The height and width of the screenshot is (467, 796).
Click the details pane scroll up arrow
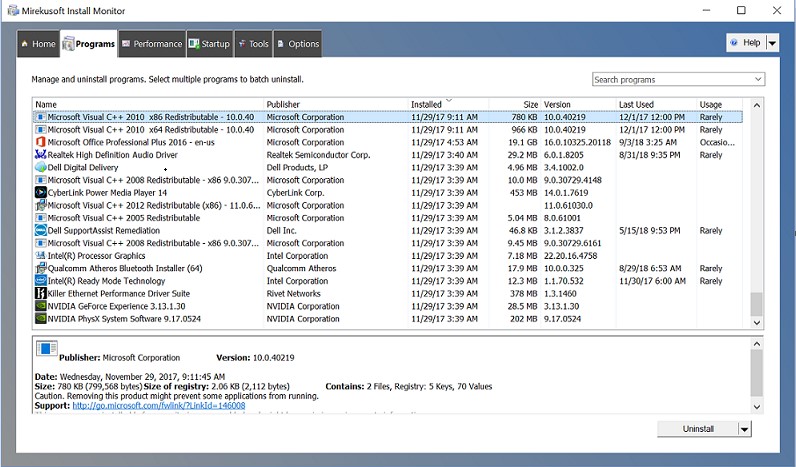[x=756, y=344]
